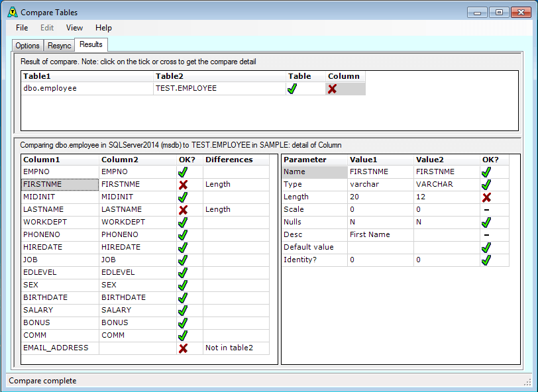Open the Help menu
This screenshot has width=538, height=392.
click(103, 28)
